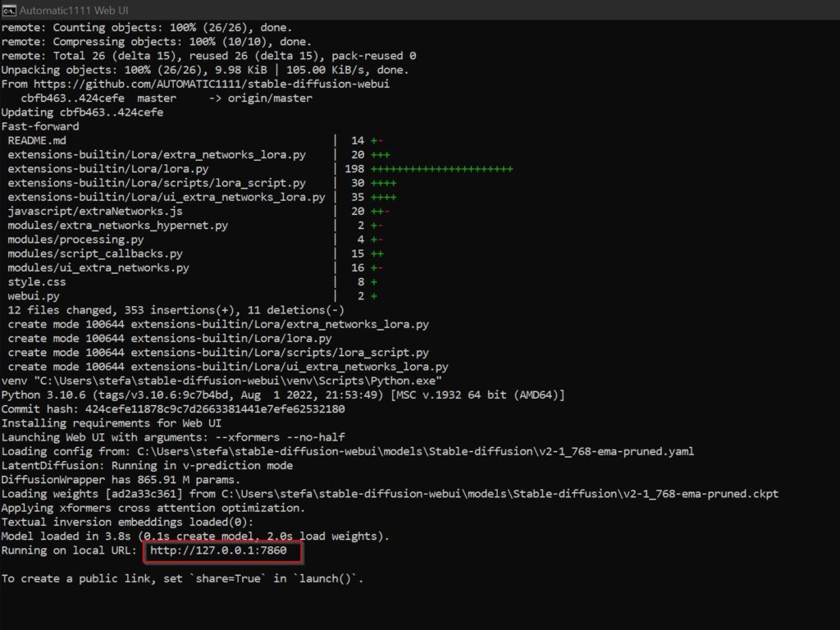840x630 pixels.
Task: Click the Fast-forward text line
Action: (40, 126)
